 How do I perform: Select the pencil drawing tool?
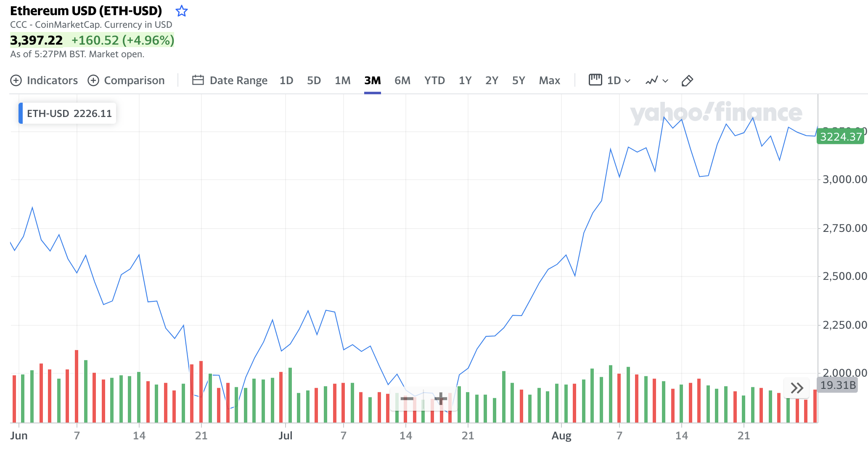(x=687, y=80)
